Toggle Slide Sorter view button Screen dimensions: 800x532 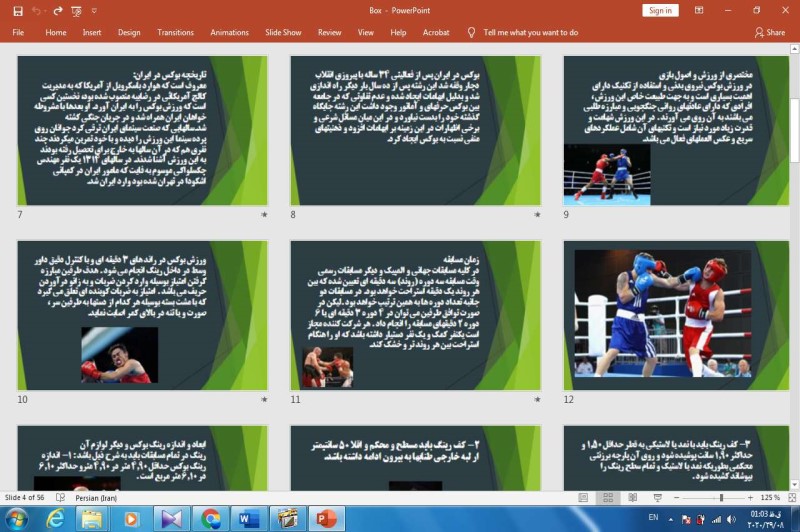click(x=606, y=497)
